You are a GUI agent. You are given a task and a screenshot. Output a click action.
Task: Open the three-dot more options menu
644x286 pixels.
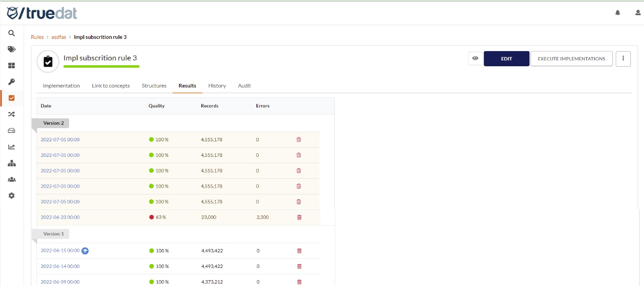(623, 58)
